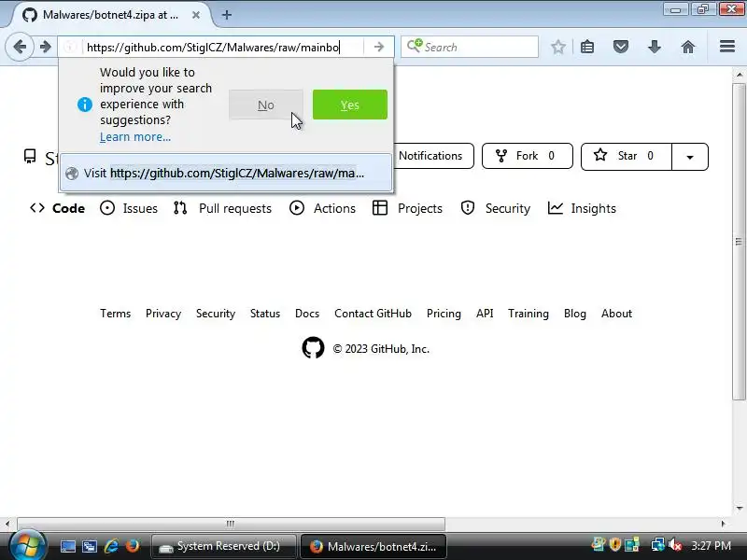Click the Go arrow in the address bar

[379, 47]
